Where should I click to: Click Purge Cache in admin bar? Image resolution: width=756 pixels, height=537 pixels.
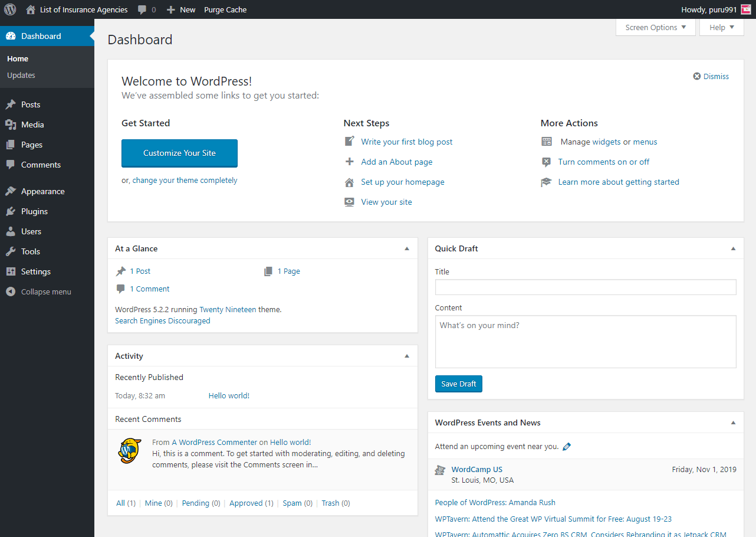click(x=225, y=9)
